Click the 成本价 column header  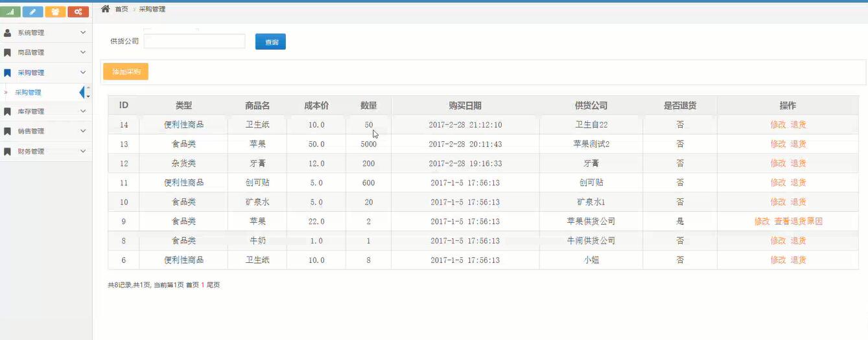316,106
